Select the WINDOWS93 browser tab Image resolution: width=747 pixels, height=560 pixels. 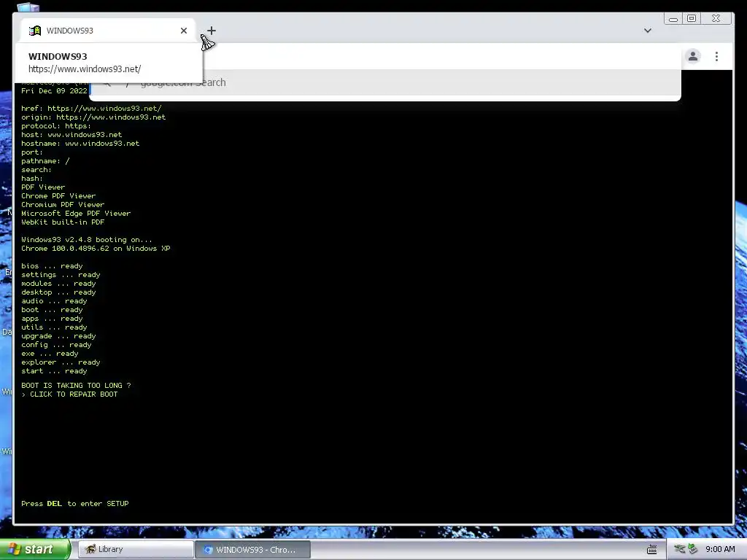(x=108, y=31)
